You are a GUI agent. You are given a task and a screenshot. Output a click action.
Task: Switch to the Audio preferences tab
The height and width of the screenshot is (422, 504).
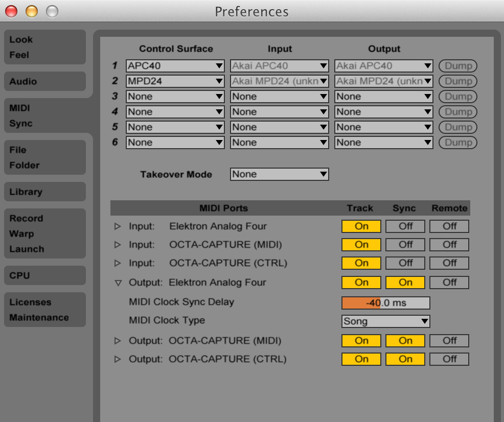[x=45, y=81]
